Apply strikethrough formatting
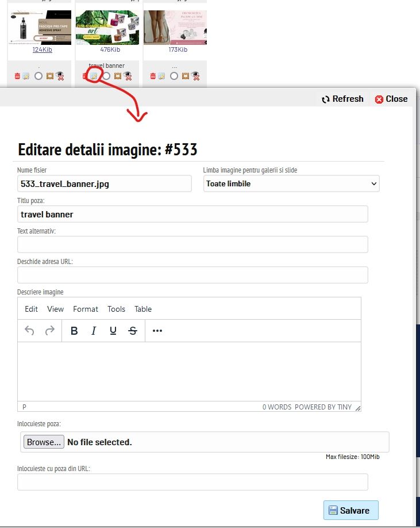 click(133, 331)
